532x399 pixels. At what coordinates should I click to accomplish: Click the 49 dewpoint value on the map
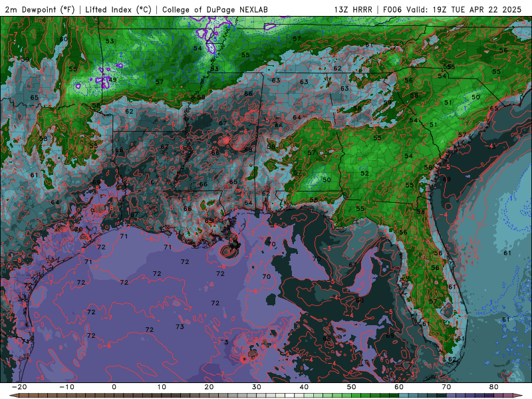pos(113,80)
